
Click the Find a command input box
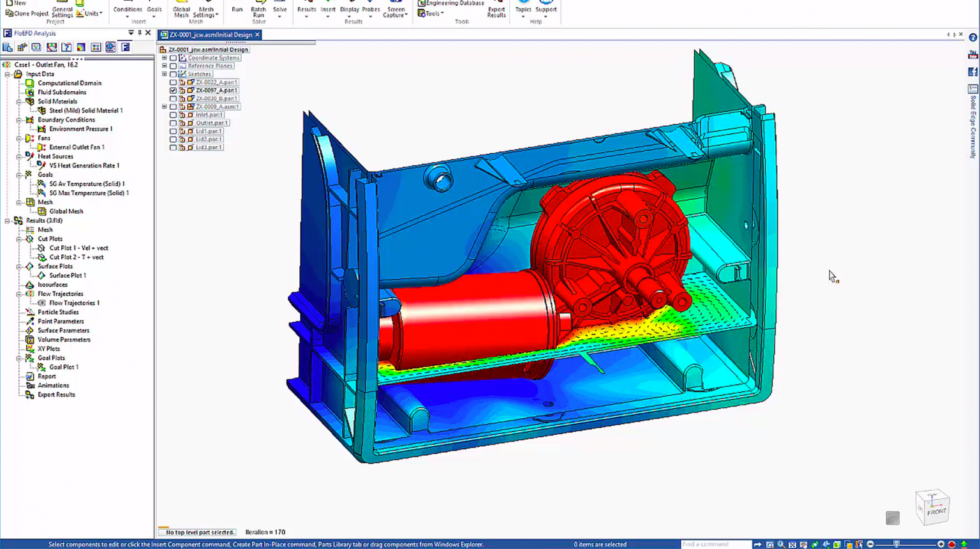[713, 544]
